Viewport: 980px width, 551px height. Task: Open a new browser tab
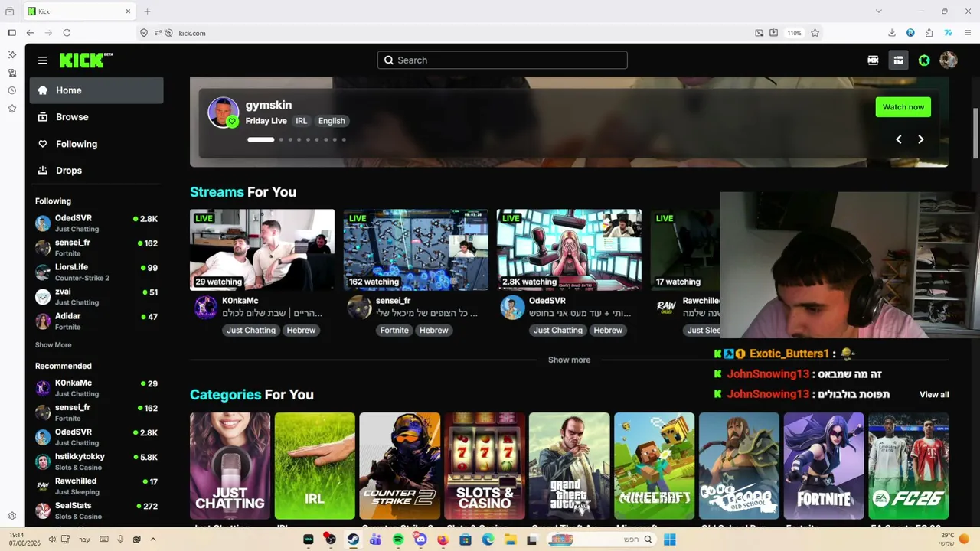pyautogui.click(x=147, y=11)
